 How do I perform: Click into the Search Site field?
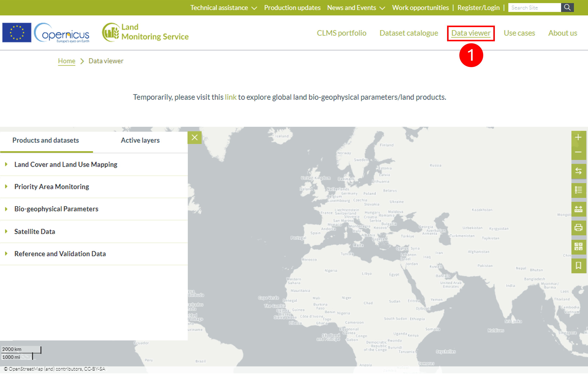click(x=534, y=8)
